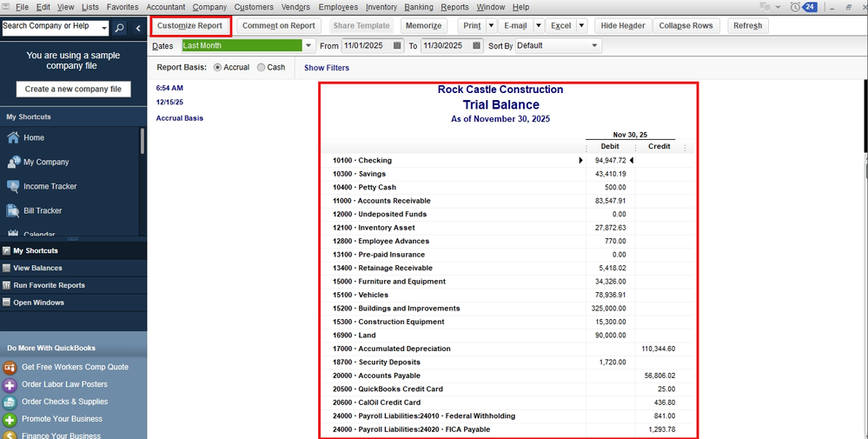Click the Memorize button
This screenshot has height=439, width=868.
[423, 25]
